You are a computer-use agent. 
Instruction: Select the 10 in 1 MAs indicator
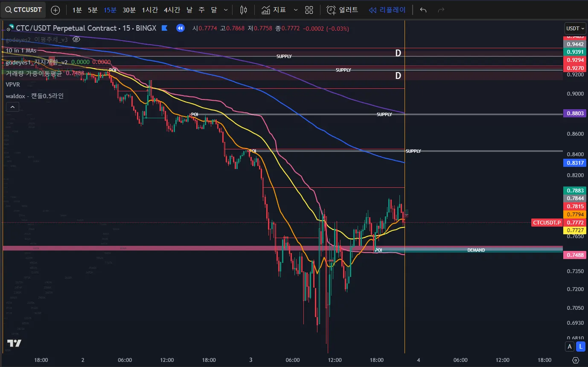pos(20,50)
